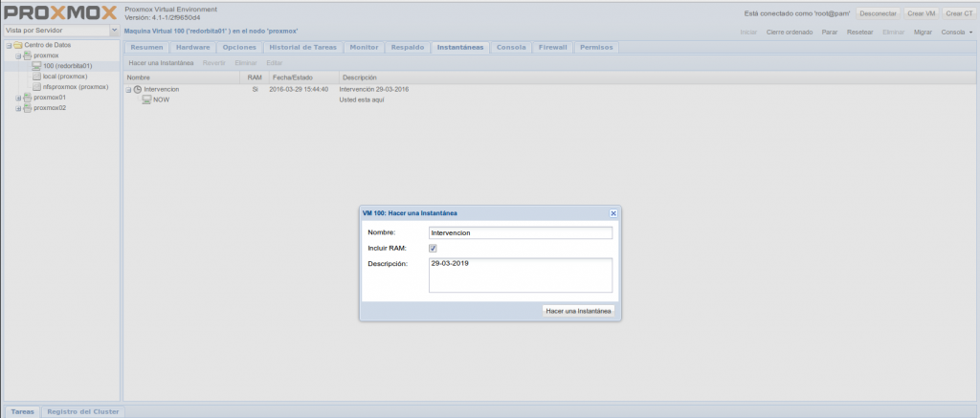The width and height of the screenshot is (980, 418).
Task: Click the Desconectar button
Action: tap(878, 13)
